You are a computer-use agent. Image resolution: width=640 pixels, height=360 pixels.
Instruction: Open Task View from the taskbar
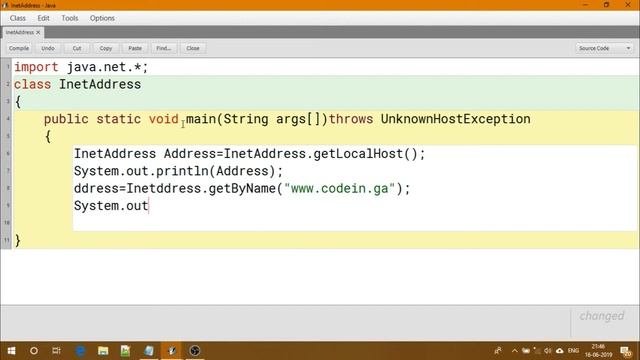[x=56, y=351]
